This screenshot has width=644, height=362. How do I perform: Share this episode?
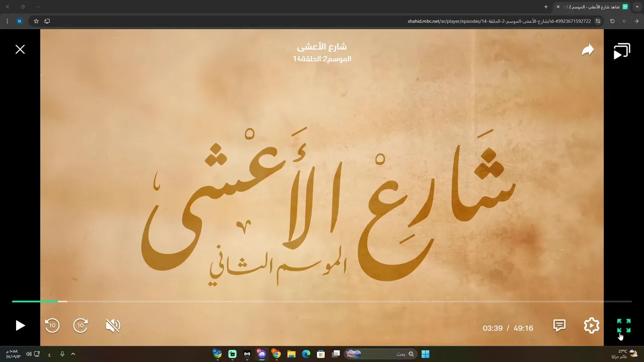(588, 50)
